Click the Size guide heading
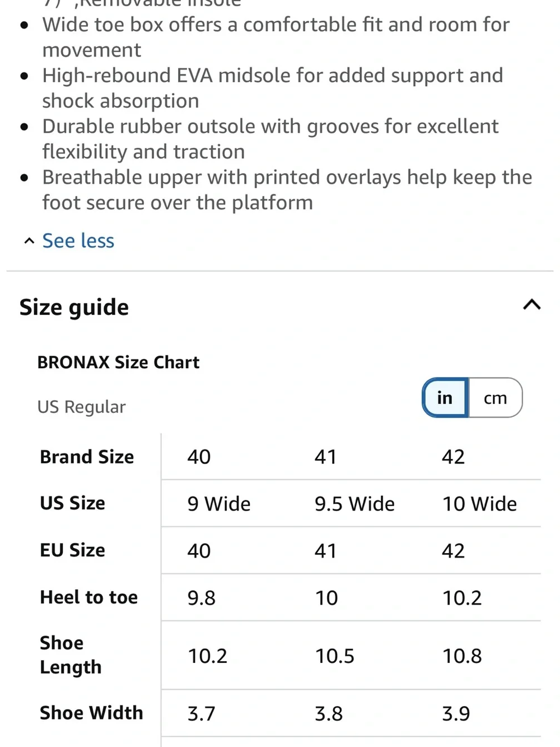Image resolution: width=560 pixels, height=747 pixels. (74, 307)
